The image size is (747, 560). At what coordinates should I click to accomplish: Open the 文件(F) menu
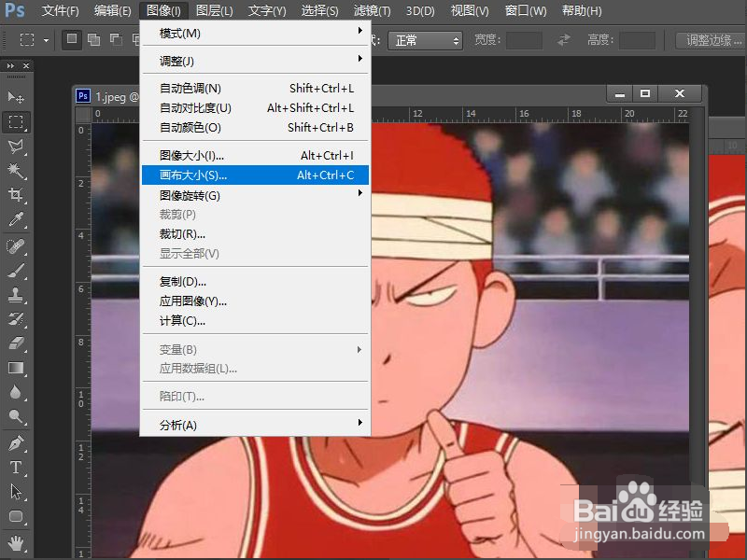[60, 10]
